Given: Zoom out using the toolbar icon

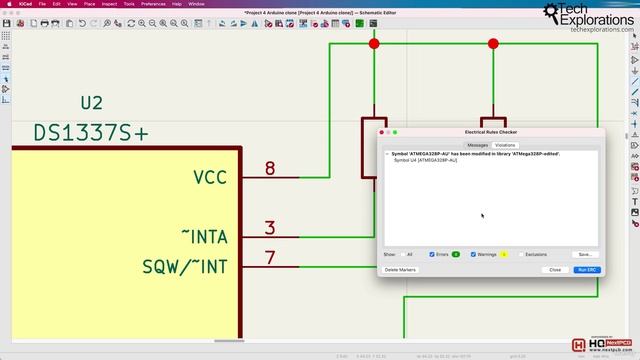Looking at the screenshot, I should click(152, 24).
